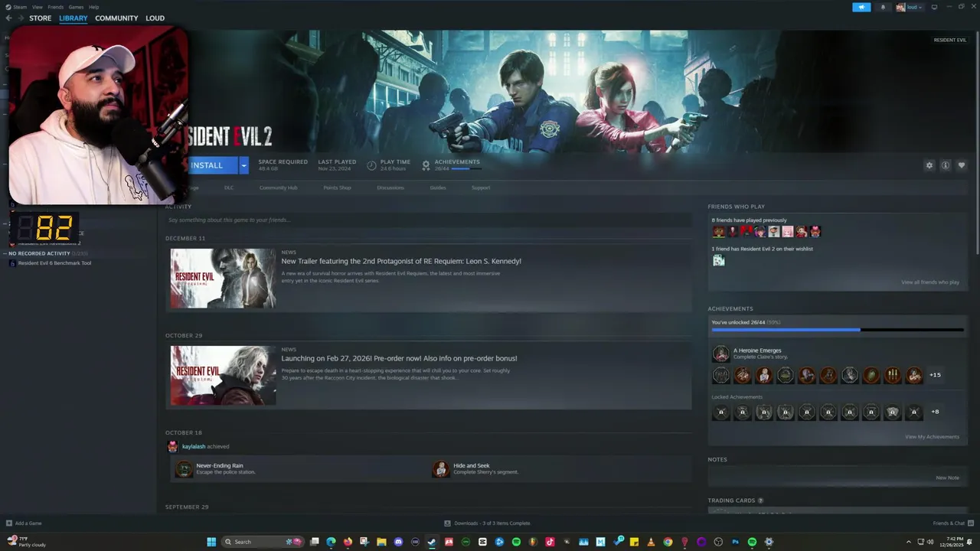
Task: Click the three knives achievement icon
Action: (893, 375)
